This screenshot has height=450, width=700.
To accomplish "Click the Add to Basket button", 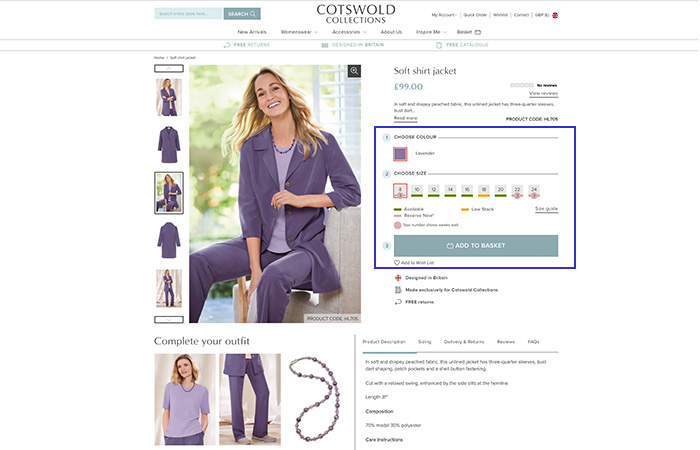I will click(476, 246).
